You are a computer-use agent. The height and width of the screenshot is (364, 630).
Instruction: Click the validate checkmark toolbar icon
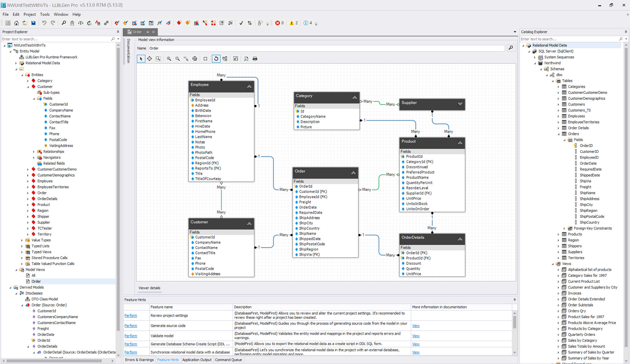pyautogui.click(x=241, y=23)
